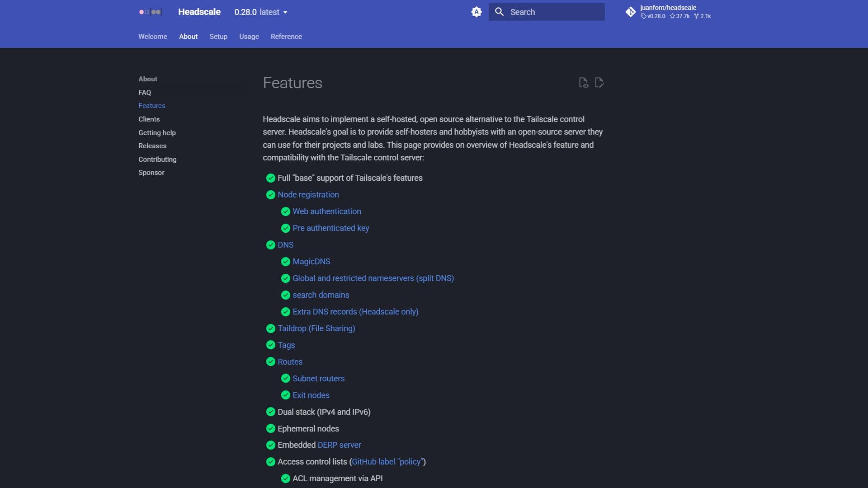The height and width of the screenshot is (488, 868).
Task: Open the Tags link
Action: pos(286,345)
